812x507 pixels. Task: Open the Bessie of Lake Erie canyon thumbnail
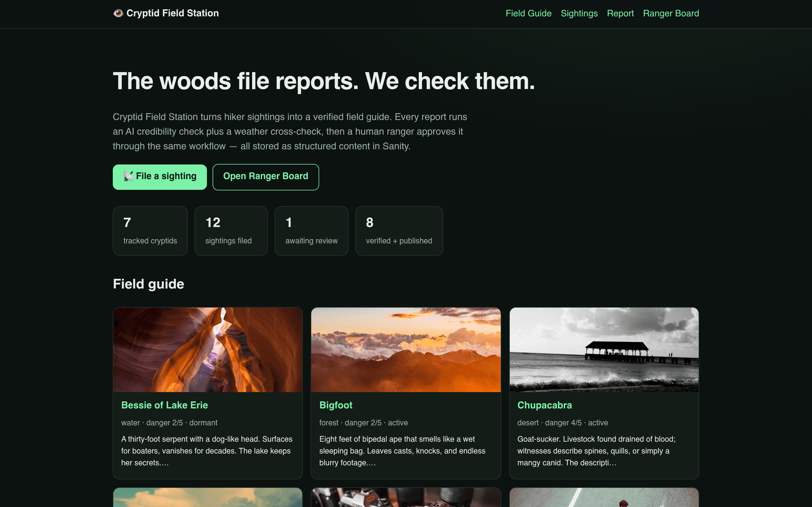[x=208, y=350]
